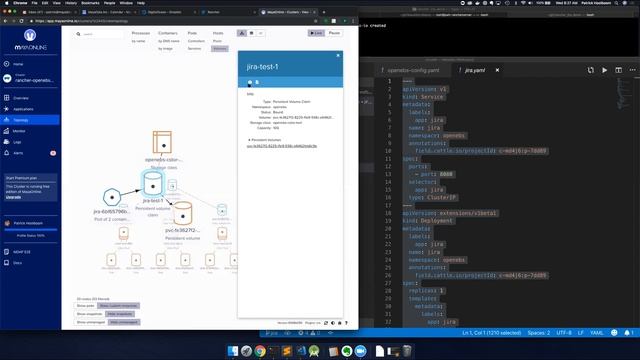
Task: Select Containers by image sub-view
Action: [x=165, y=49]
